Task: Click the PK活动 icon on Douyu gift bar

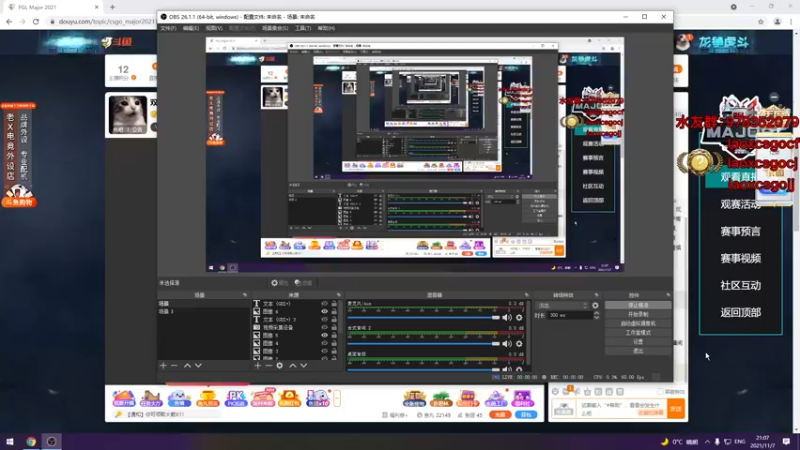Action: (x=236, y=398)
